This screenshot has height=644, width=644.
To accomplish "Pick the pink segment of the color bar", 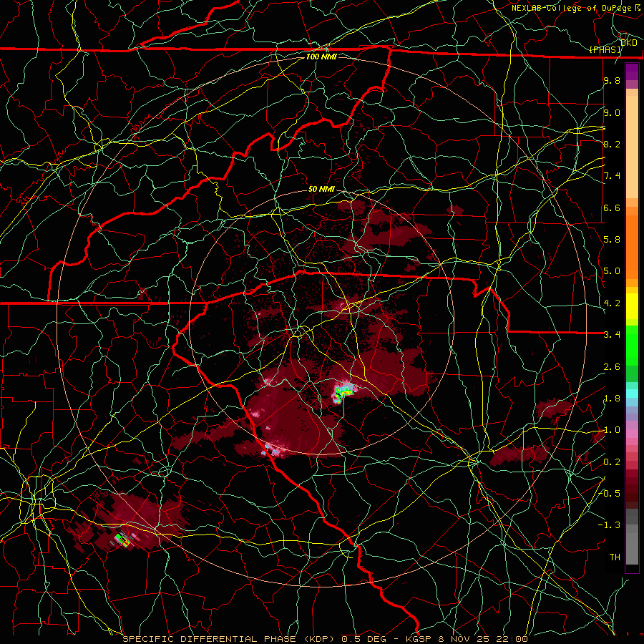I will [x=632, y=434].
